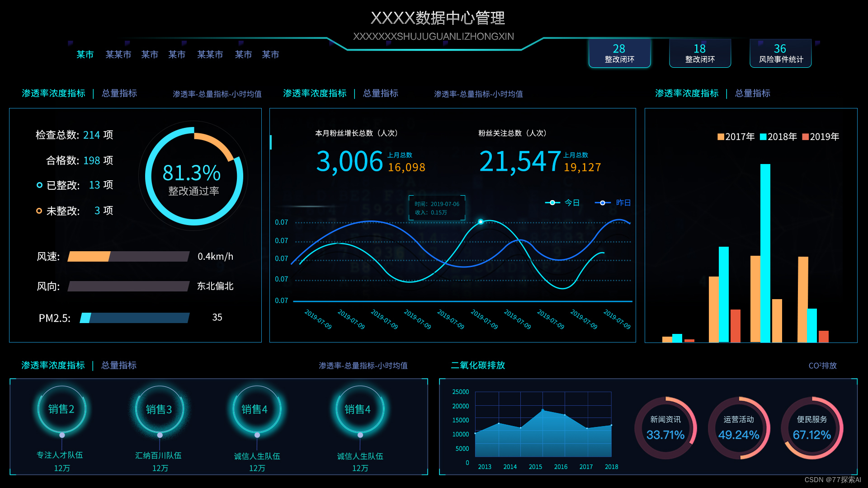This screenshot has height=488, width=868.
Task: Toggle the 2019年 red legend square
Action: (805, 136)
